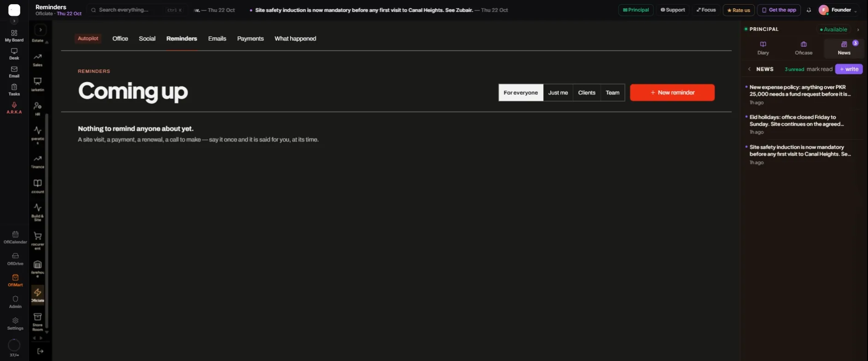Expand the module sidebar chevron

[41, 30]
